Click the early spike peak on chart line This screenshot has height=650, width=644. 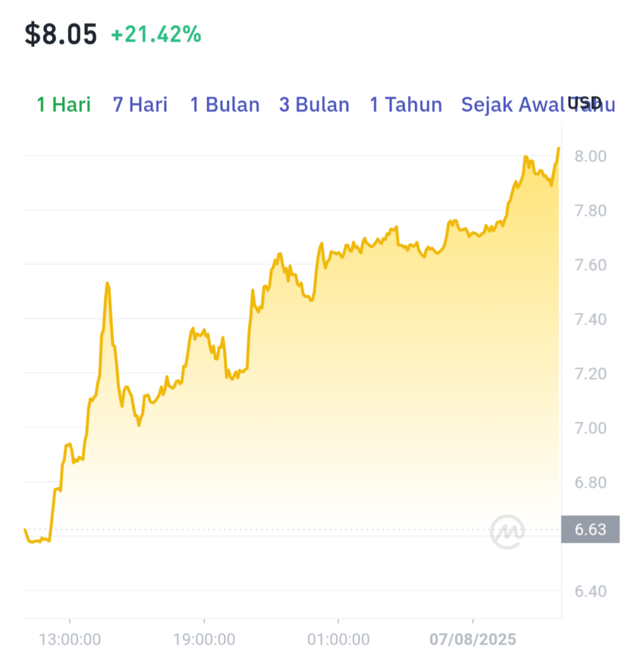coord(107,283)
